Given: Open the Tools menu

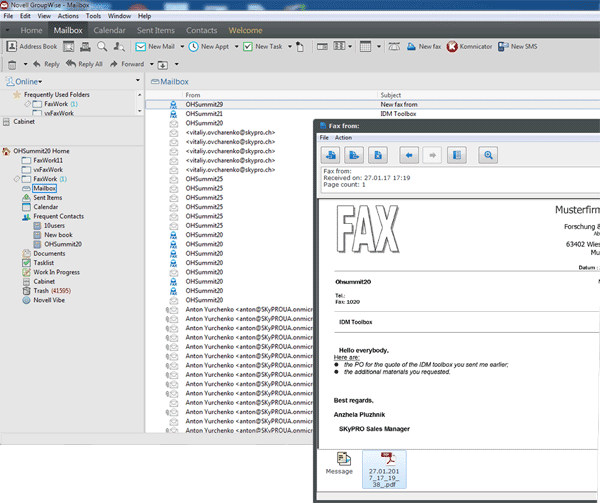Looking at the screenshot, I should pos(93,16).
